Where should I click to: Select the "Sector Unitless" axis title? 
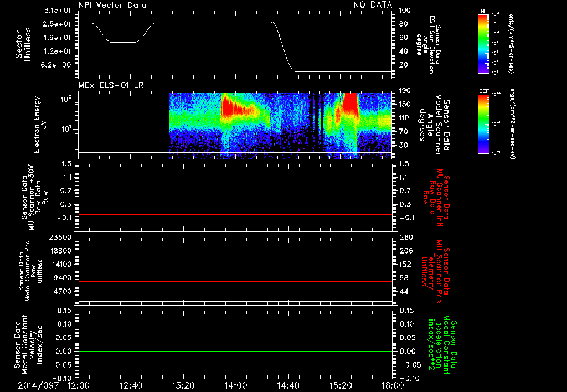(23, 44)
